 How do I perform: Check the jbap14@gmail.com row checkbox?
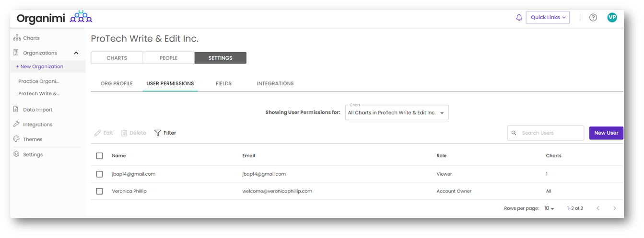[x=100, y=174]
